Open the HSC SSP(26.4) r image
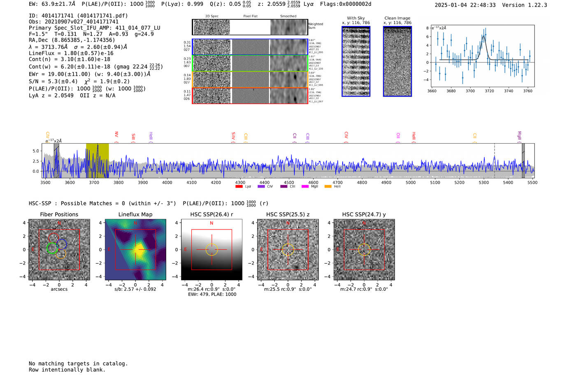This screenshot has width=576, height=392. [211, 250]
